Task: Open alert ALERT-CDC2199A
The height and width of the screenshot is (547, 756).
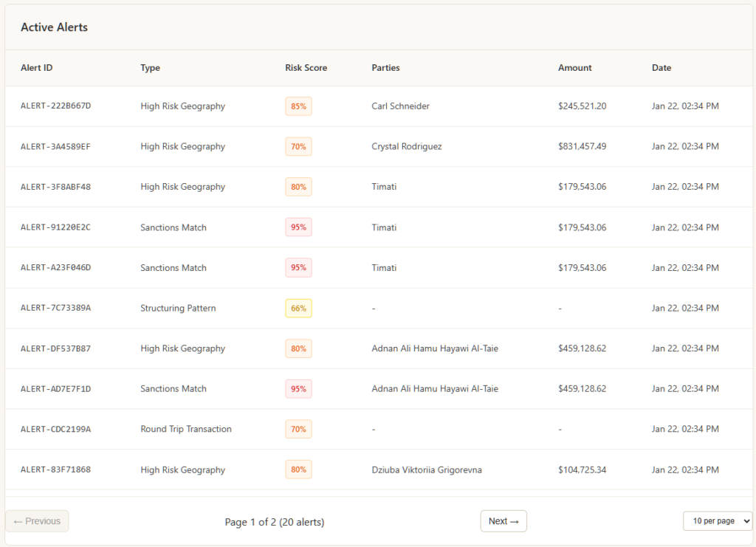Action: point(55,430)
